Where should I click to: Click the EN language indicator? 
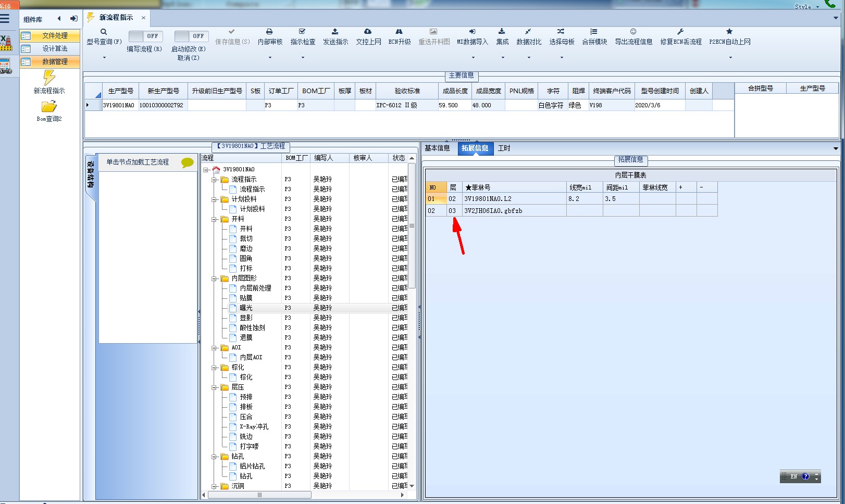[793, 476]
